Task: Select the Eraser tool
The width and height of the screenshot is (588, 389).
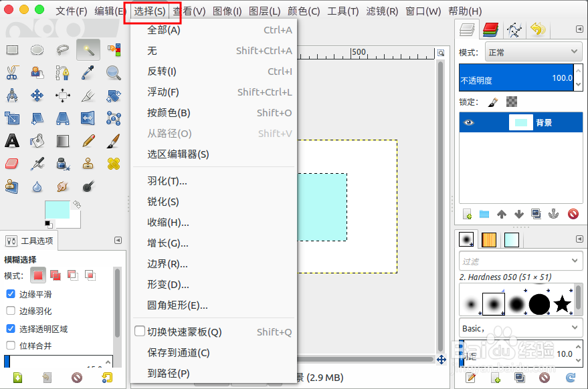Action: click(12, 164)
